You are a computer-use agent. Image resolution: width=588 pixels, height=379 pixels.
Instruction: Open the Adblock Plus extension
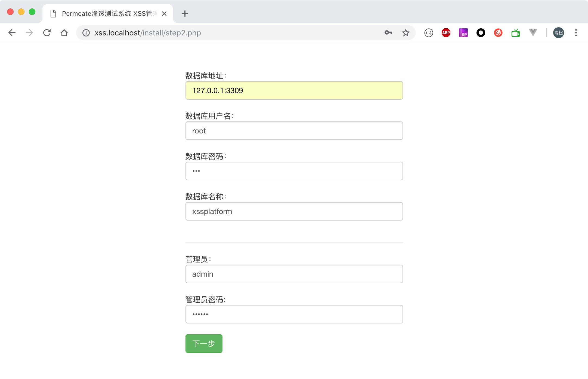click(446, 33)
